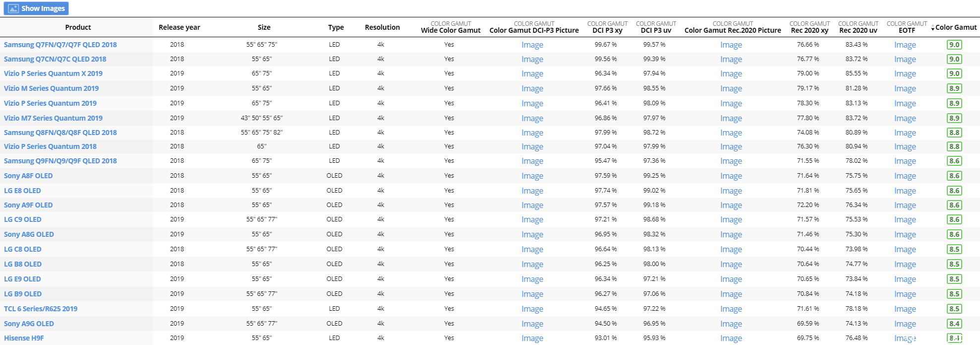Open the Hisense H9F product link
The image size is (980, 345).
point(24,338)
